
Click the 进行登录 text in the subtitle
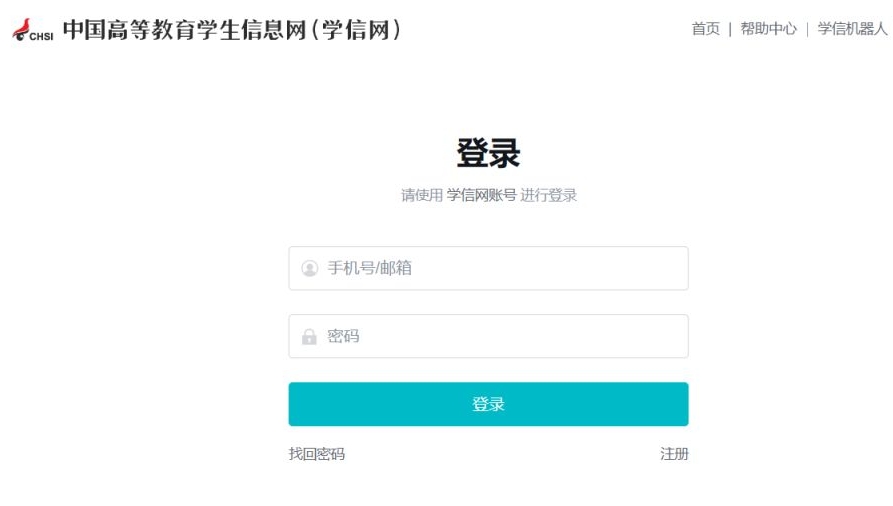tap(549, 195)
